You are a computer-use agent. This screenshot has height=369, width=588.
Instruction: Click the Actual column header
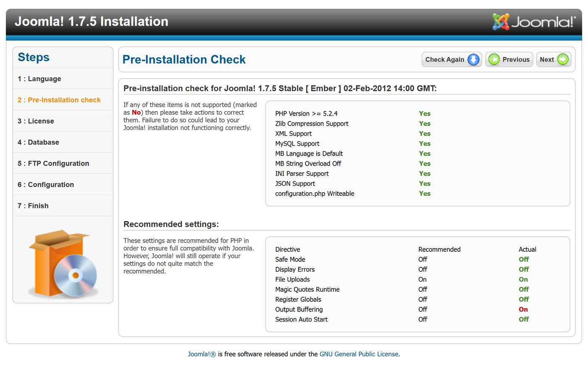(x=528, y=250)
